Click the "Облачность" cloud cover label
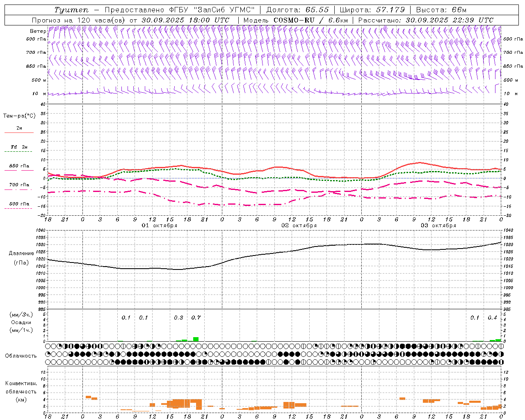The width and height of the screenshot is (525, 420). pos(21,356)
